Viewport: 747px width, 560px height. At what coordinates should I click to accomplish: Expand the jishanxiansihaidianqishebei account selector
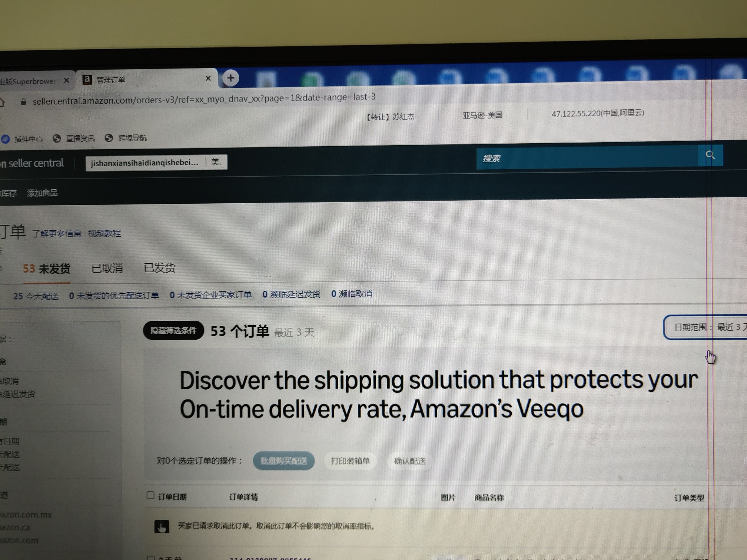tap(156, 163)
